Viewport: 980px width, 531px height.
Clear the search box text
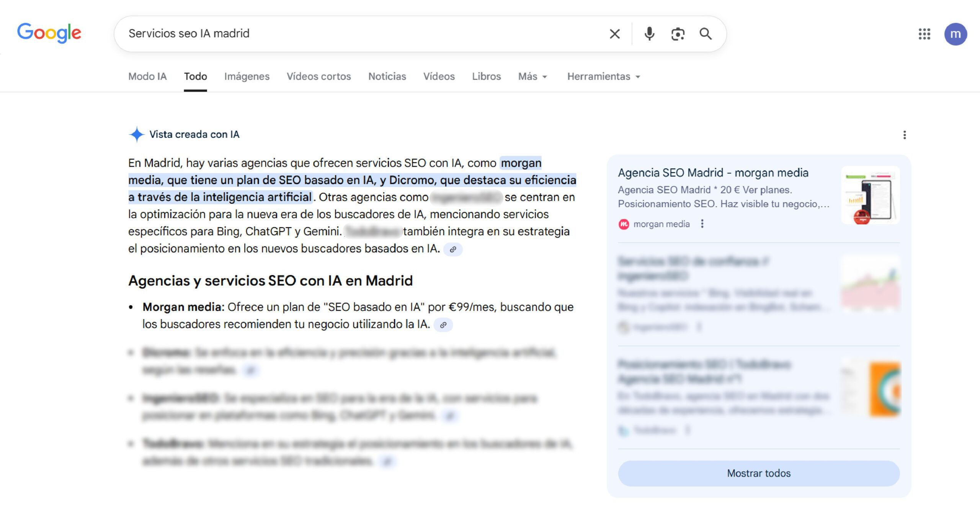[x=614, y=34]
